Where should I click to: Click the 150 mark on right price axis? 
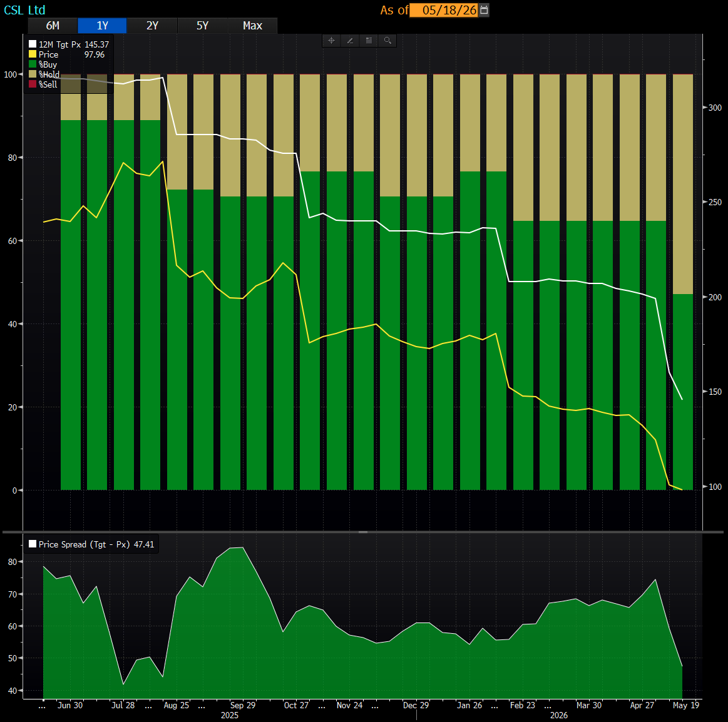[715, 392]
